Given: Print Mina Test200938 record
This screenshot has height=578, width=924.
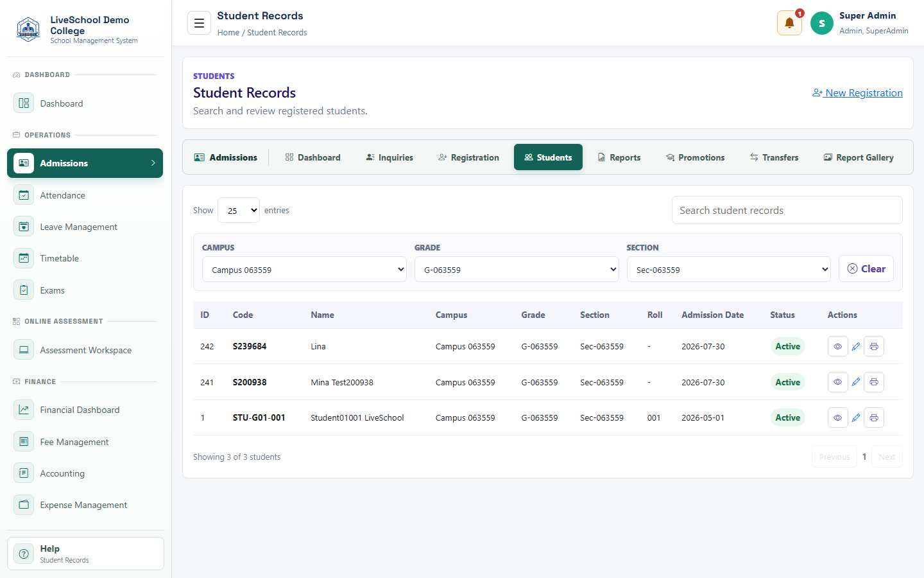Looking at the screenshot, I should coord(874,382).
